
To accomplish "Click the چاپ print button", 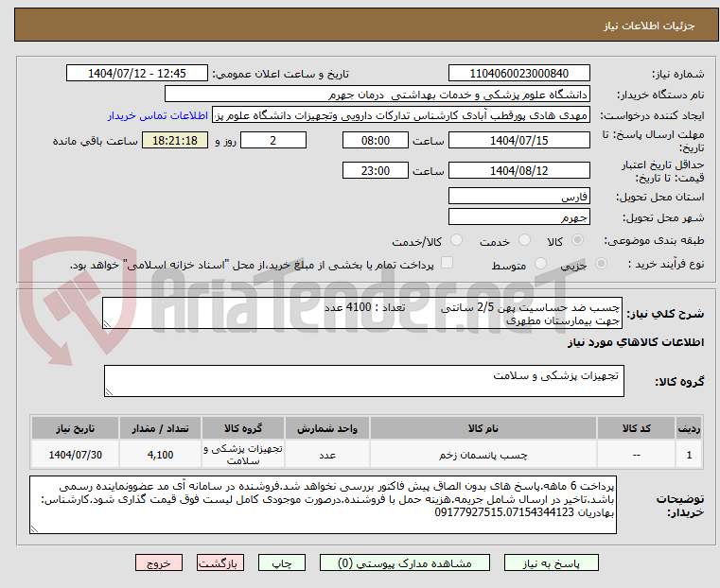I will (282, 563).
